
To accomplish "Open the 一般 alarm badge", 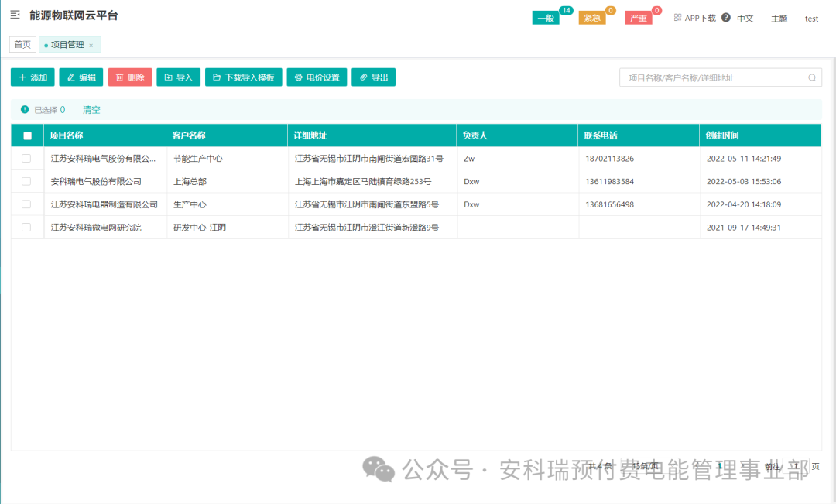I will tap(546, 18).
